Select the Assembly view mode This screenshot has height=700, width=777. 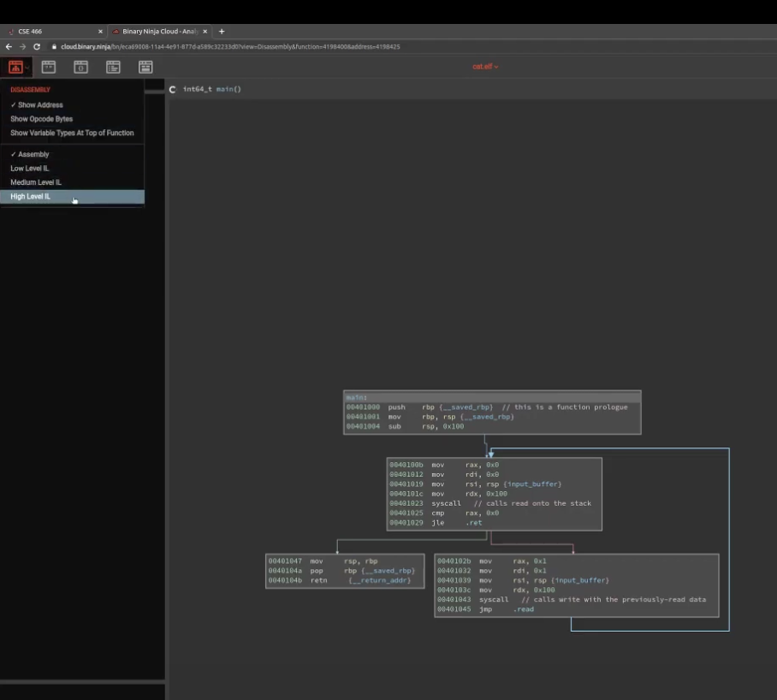point(33,154)
